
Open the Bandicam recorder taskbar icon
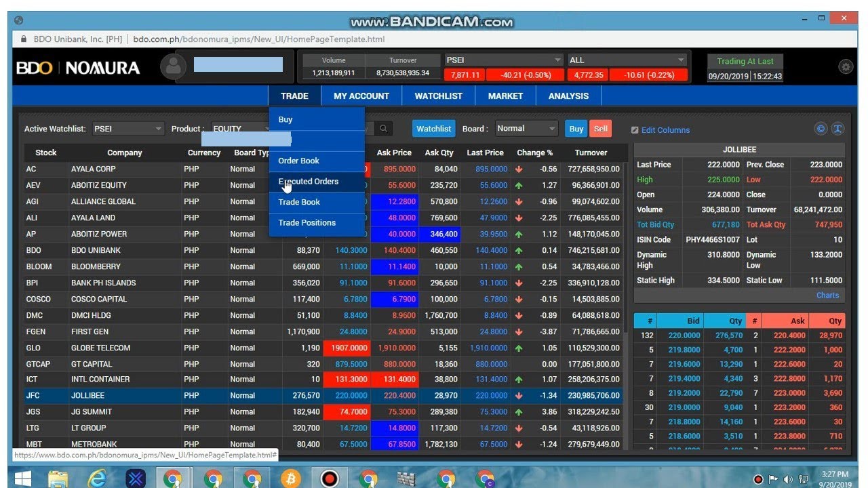click(330, 479)
